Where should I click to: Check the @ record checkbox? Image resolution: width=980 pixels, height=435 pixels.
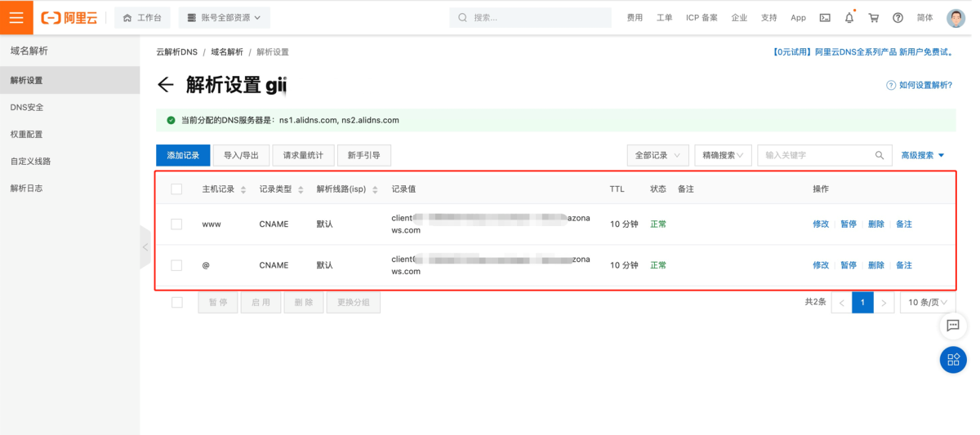[176, 265]
